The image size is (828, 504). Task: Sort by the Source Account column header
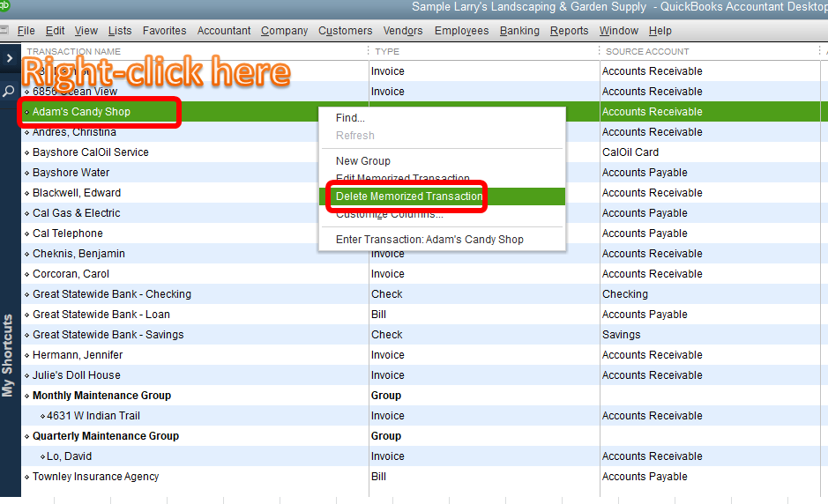[647, 51]
